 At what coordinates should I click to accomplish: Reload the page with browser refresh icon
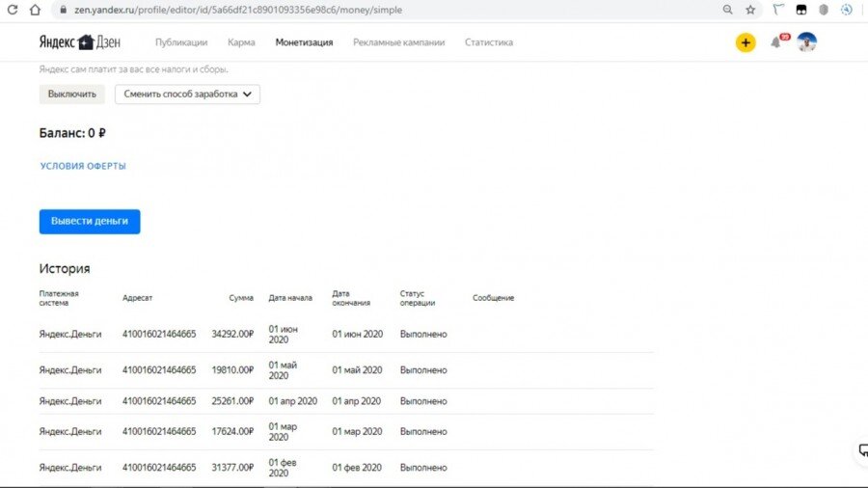coord(13,10)
